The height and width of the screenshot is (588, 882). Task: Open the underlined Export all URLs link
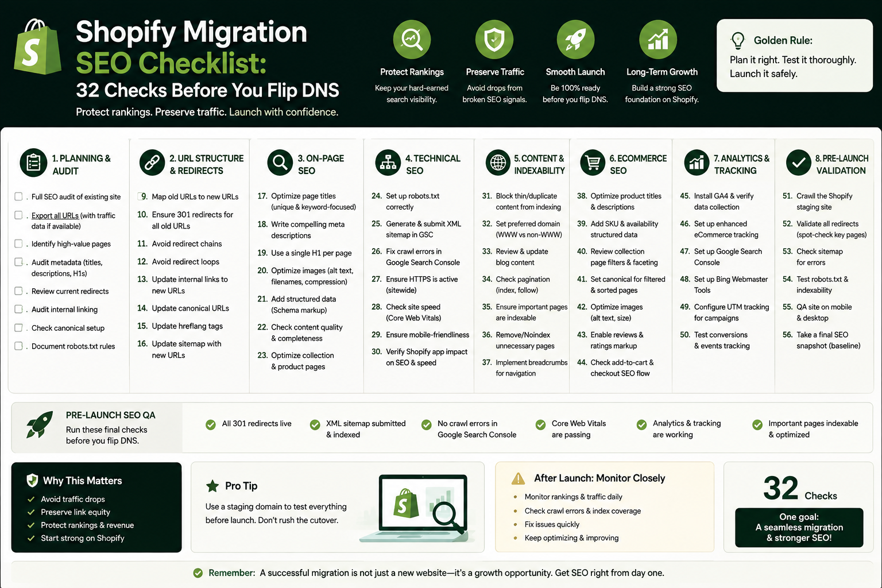pos(55,216)
